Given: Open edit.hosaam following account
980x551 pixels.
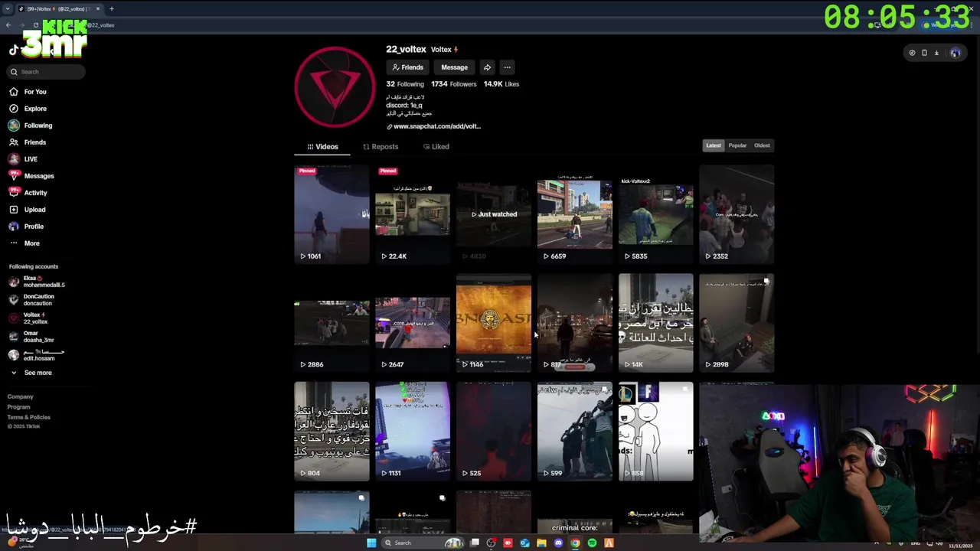Looking at the screenshot, I should pyautogui.click(x=37, y=355).
